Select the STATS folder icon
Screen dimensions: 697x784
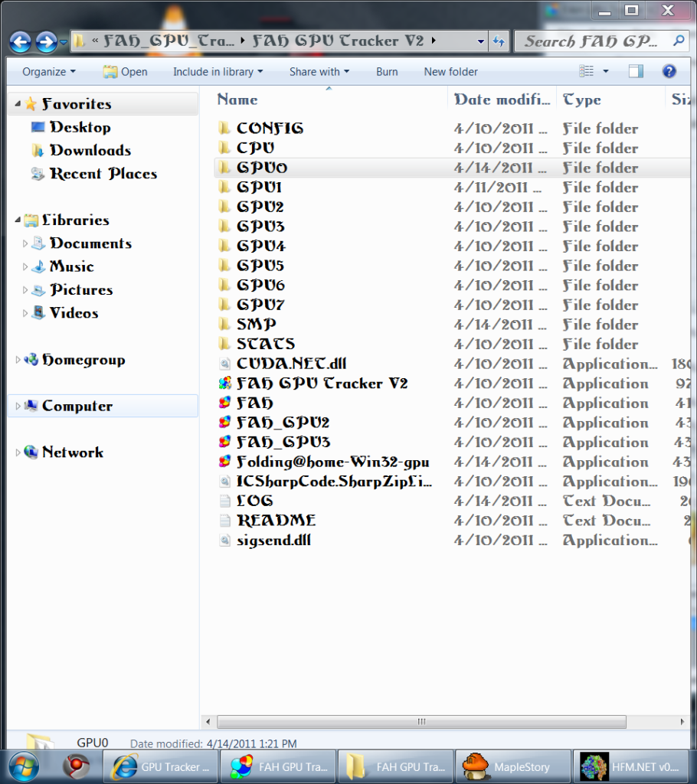point(224,344)
